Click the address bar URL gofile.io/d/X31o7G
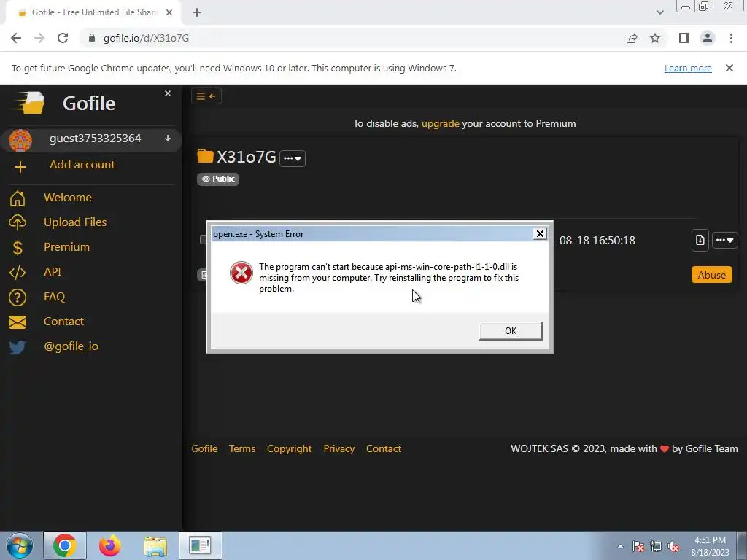Viewport: 747px width, 560px height. [x=146, y=38]
